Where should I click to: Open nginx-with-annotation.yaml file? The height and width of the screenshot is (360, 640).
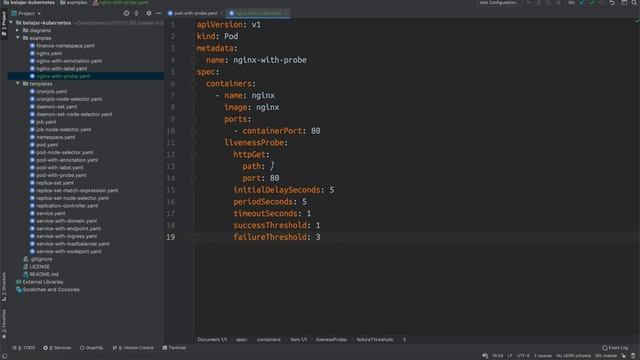coord(69,61)
